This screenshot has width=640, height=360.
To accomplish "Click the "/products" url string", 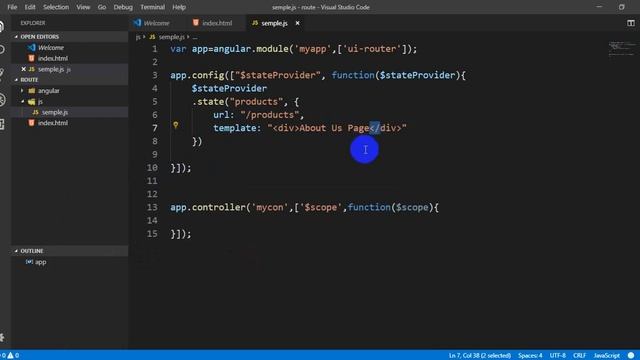I will (x=269, y=115).
